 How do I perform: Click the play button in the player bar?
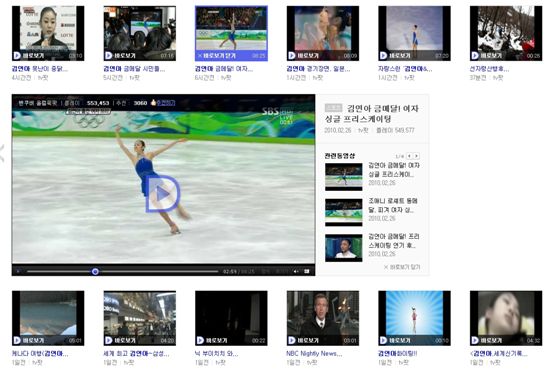tap(18, 271)
